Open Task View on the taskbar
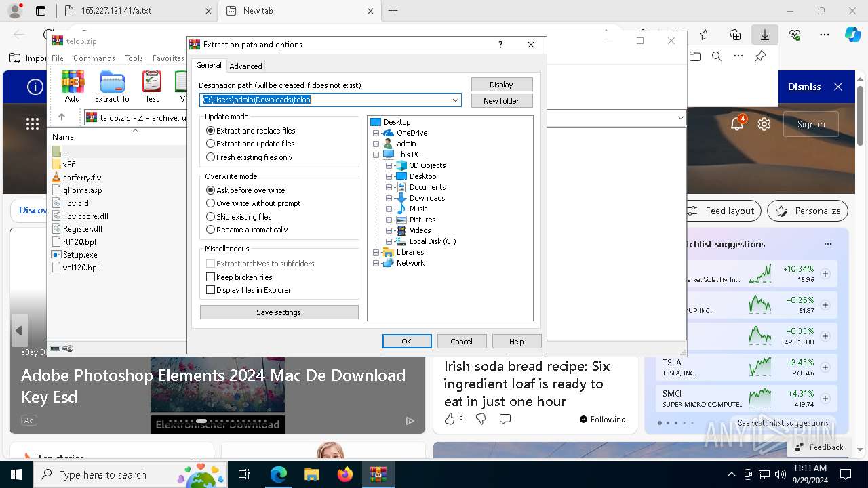Screen dimensions: 868x488 tap(244, 474)
